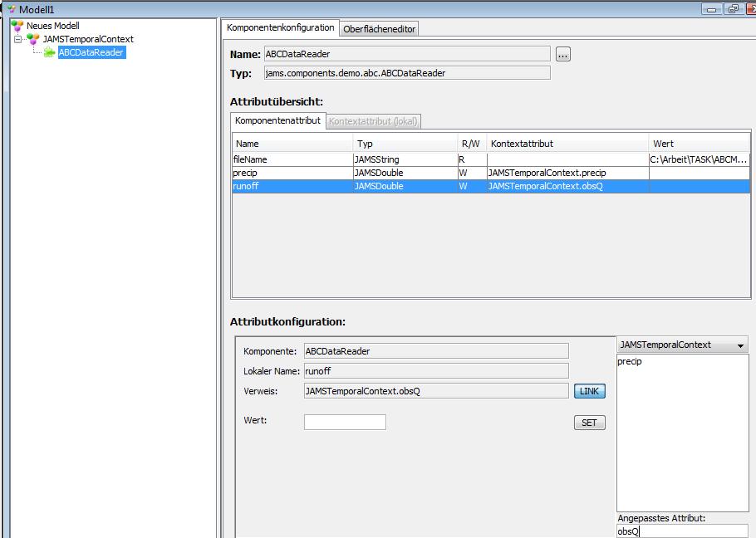Open the Komponentenattribut sub-tab
This screenshot has height=538, width=756.
tap(277, 121)
